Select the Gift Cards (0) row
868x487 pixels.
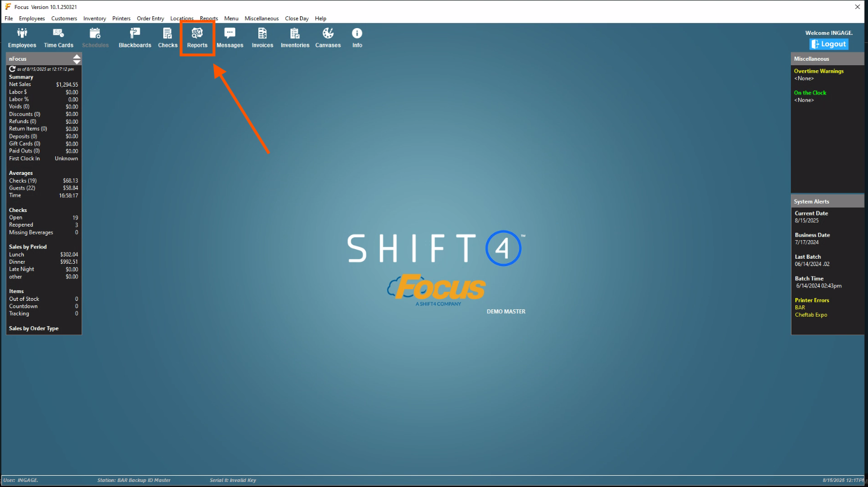[43, 143]
